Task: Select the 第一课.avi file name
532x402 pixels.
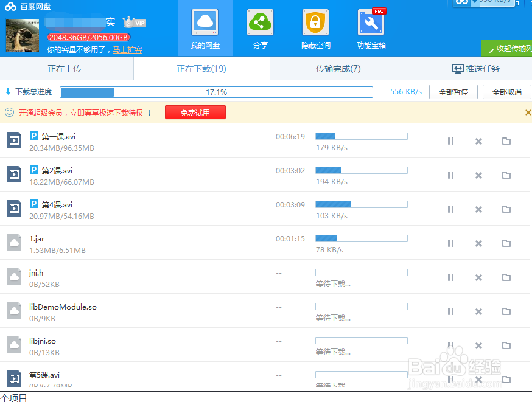Action: [58, 137]
